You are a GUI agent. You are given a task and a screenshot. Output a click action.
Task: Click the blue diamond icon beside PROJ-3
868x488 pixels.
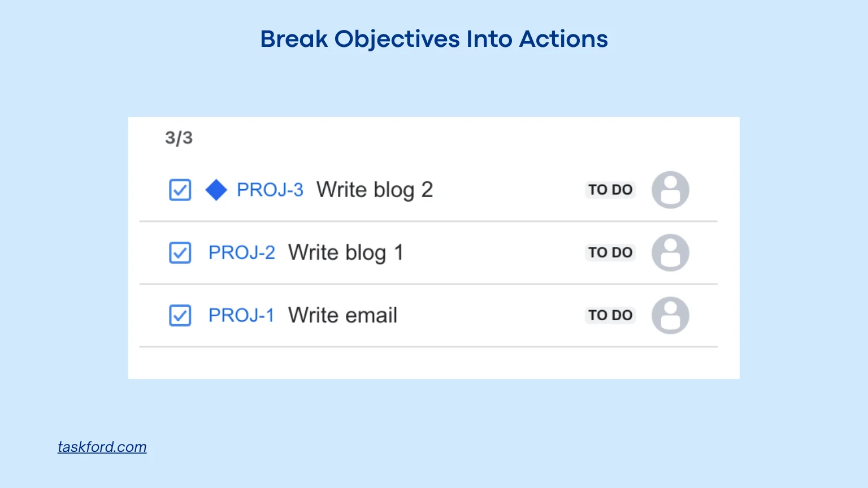pos(216,190)
